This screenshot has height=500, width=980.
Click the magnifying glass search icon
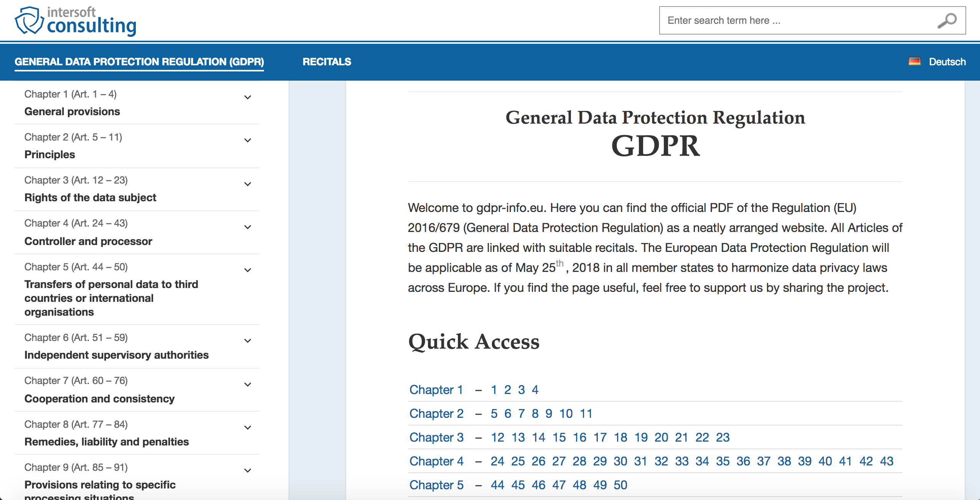[x=947, y=21]
